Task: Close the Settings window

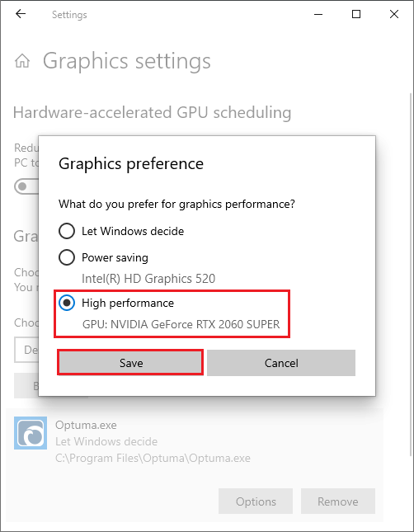Action: point(394,14)
